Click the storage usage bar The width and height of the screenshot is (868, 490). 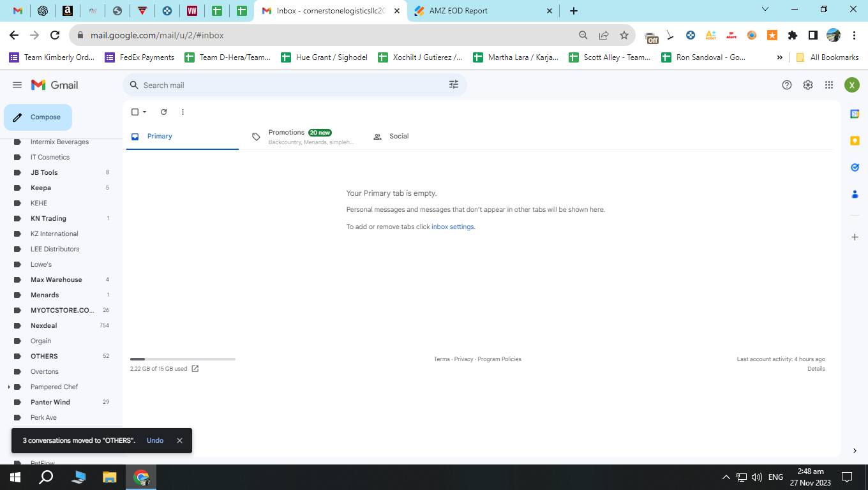click(x=183, y=359)
